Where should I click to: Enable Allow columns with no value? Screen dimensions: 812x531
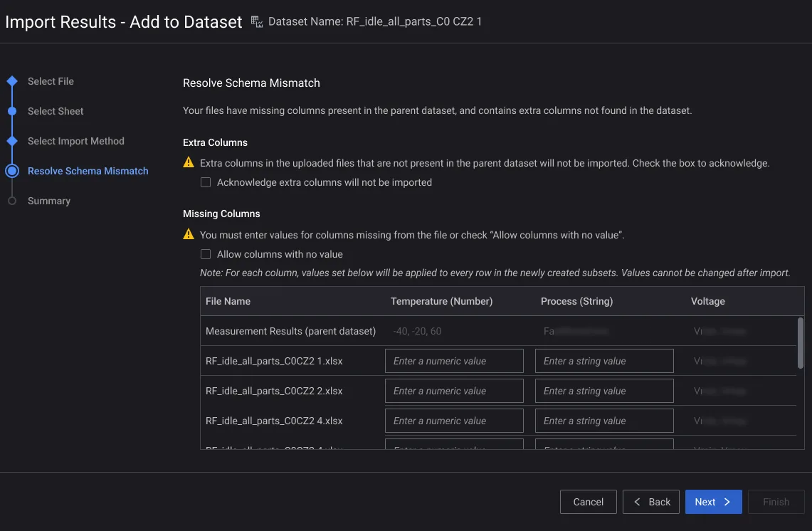coord(206,254)
